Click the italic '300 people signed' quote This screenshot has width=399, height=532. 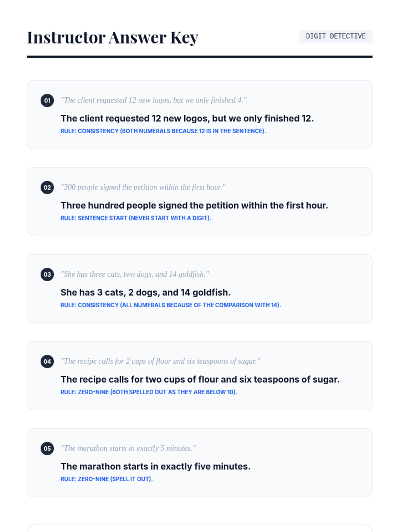143,187
